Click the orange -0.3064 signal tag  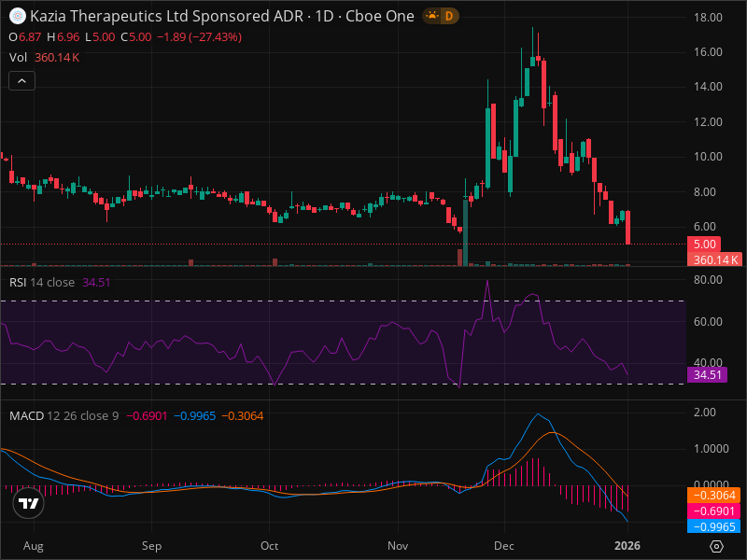pos(714,496)
